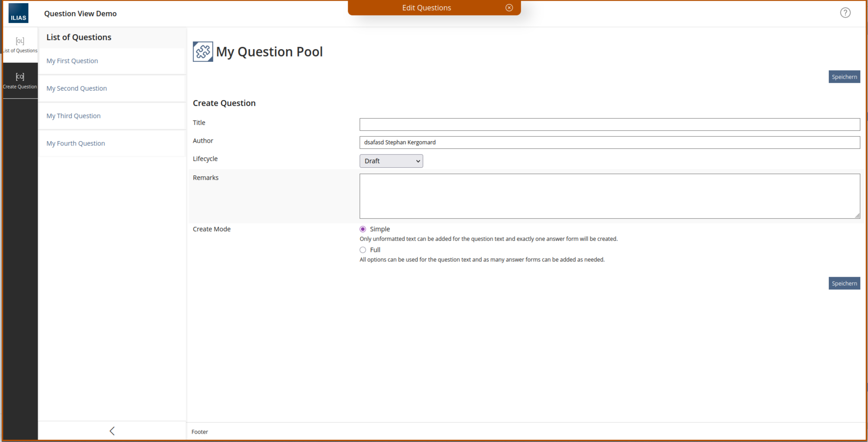Grab the Remarks textarea resize handle

click(857, 216)
